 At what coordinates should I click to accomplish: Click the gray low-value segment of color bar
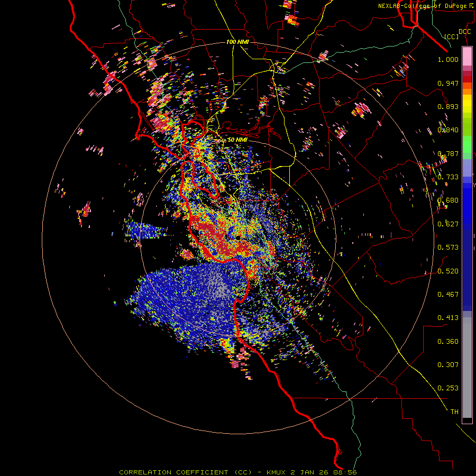467,368
